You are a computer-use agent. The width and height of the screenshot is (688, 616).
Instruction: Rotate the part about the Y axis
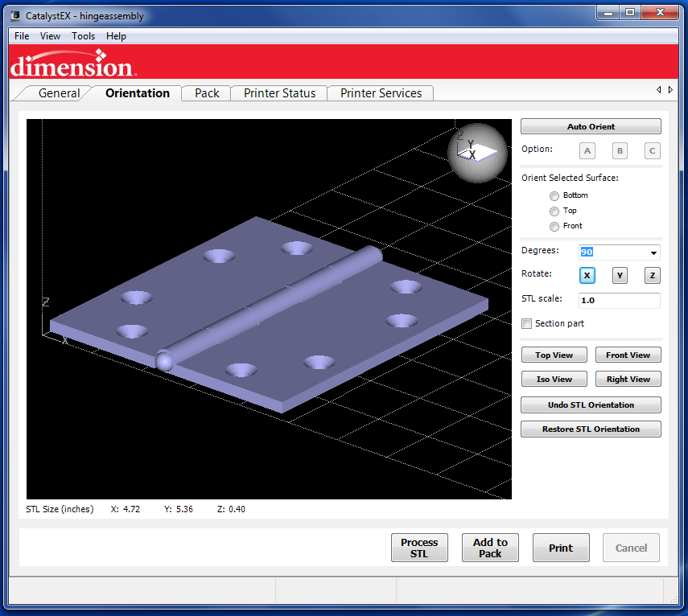click(620, 275)
